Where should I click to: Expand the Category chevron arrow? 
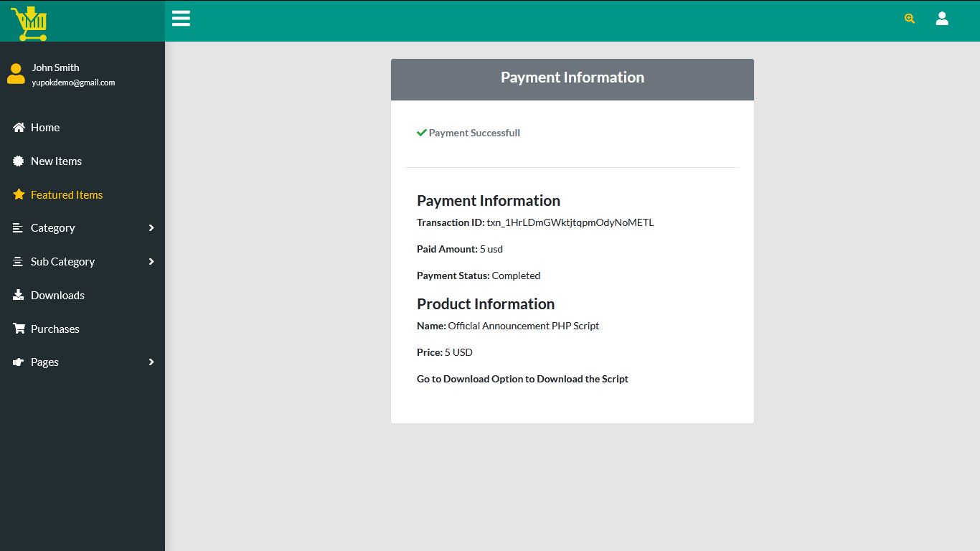point(151,228)
